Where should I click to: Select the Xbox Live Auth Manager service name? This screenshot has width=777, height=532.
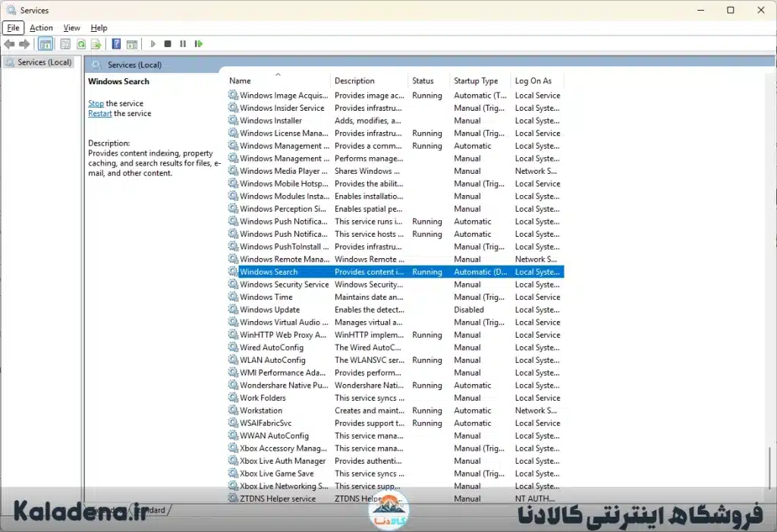click(283, 461)
